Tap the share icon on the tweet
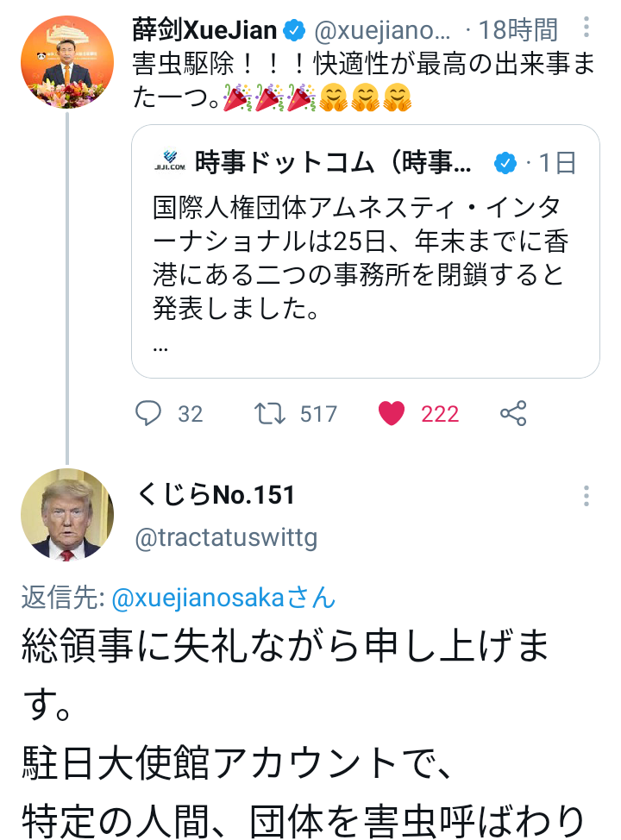The width and height of the screenshot is (621, 840). [513, 414]
